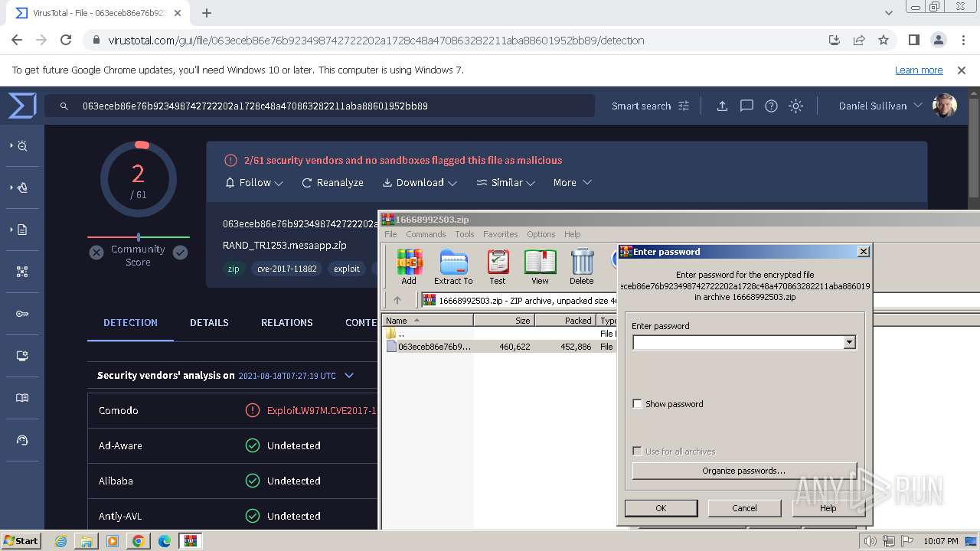Viewport: 980px width, 551px height.
Task: Sort by the Packed column header in WinRAR
Action: tap(565, 321)
